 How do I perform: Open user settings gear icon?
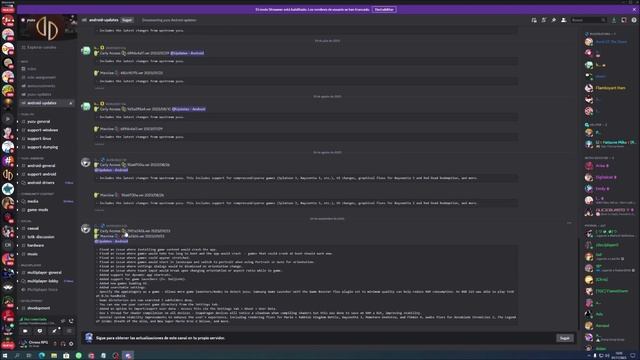click(71, 344)
